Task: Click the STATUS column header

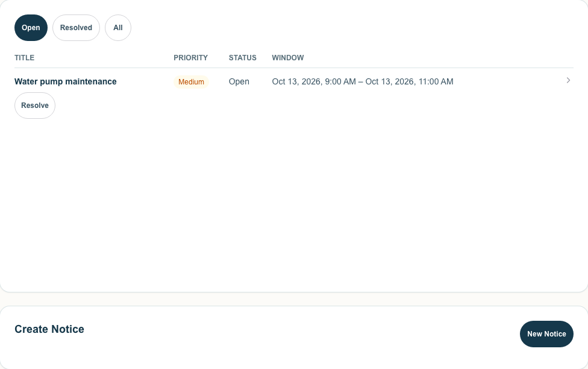Action: click(x=243, y=58)
